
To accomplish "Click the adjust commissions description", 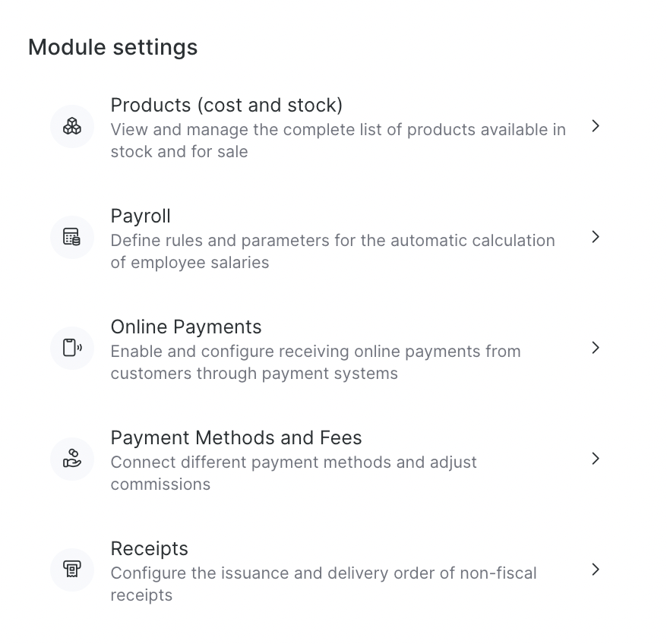I will point(293,473).
